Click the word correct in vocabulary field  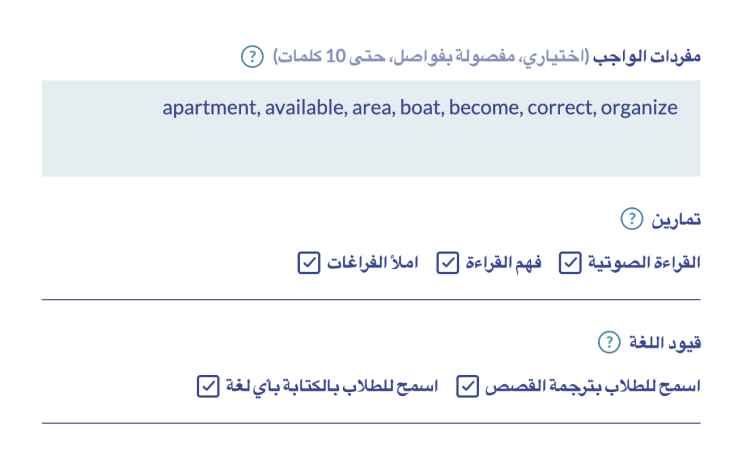[x=563, y=108]
